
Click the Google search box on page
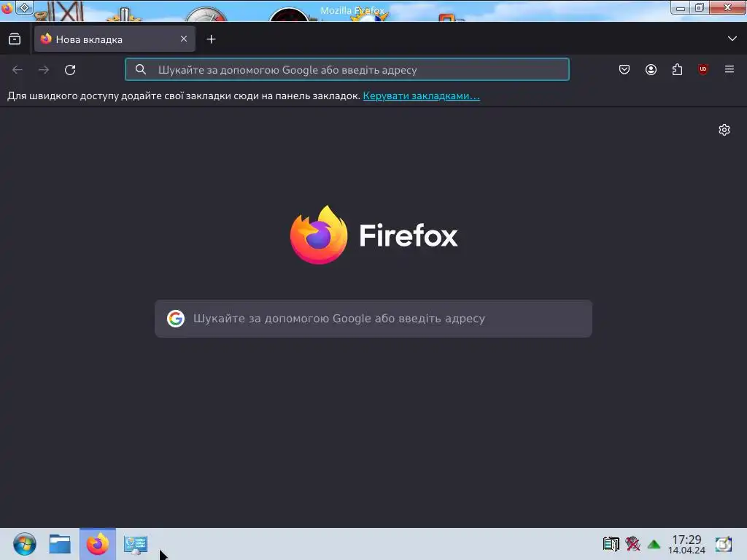pos(373,319)
